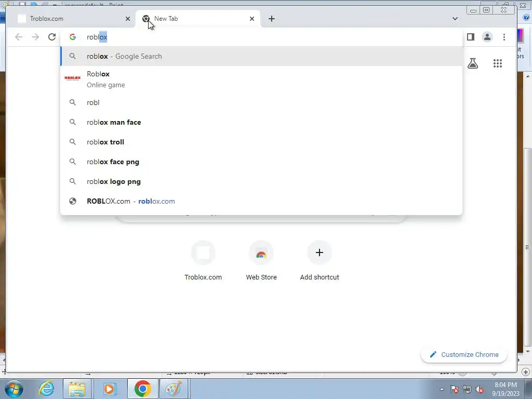Close the Troblox.com tab

(128, 19)
